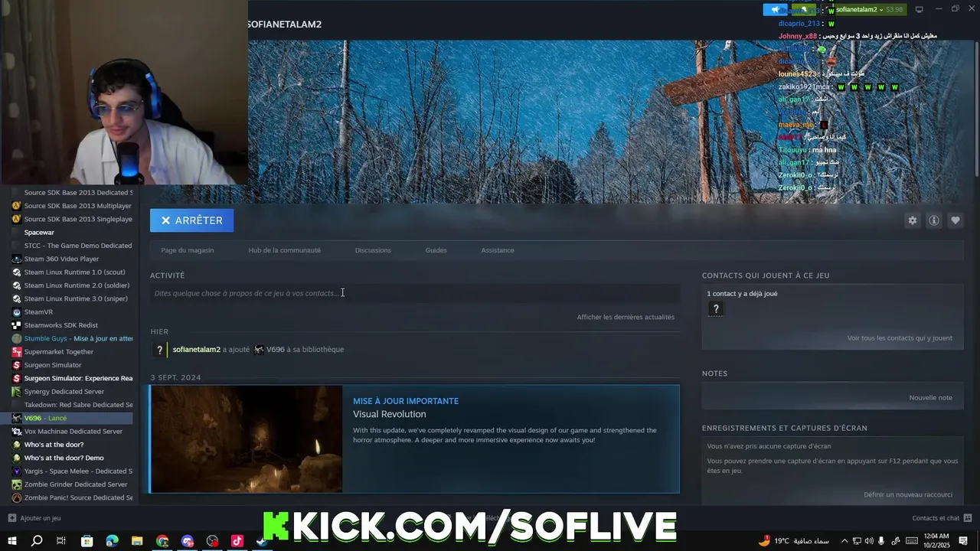Switch to Discussions tab
The width and height of the screenshot is (980, 551).
coord(373,250)
